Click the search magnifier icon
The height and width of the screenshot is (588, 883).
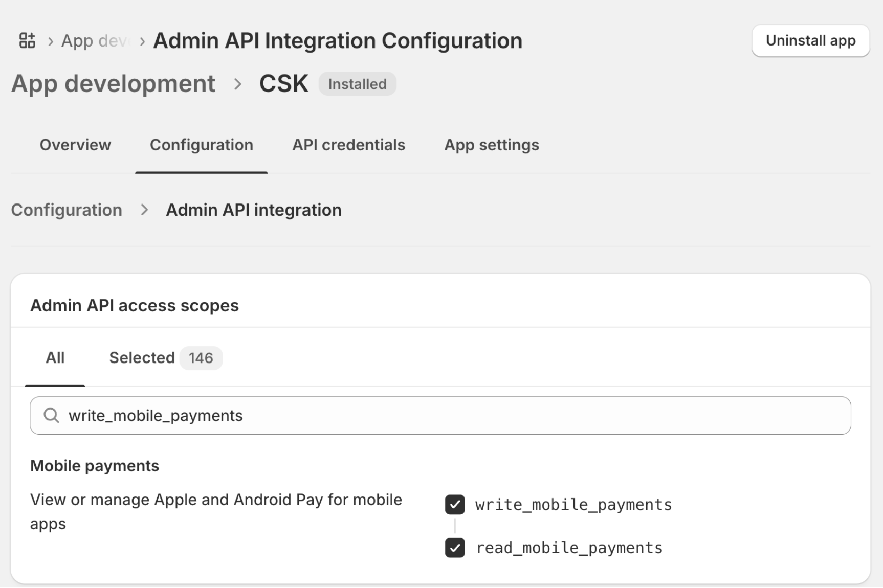coord(51,415)
